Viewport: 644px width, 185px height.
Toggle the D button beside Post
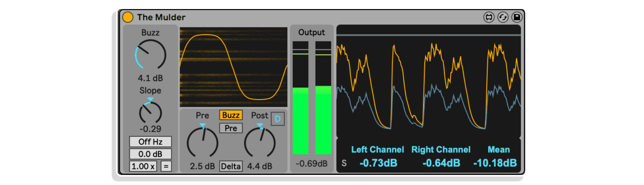[278, 119]
